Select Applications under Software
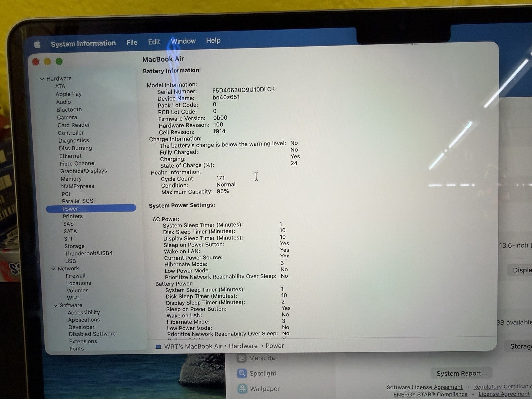This screenshot has width=532, height=399. pos(84,320)
